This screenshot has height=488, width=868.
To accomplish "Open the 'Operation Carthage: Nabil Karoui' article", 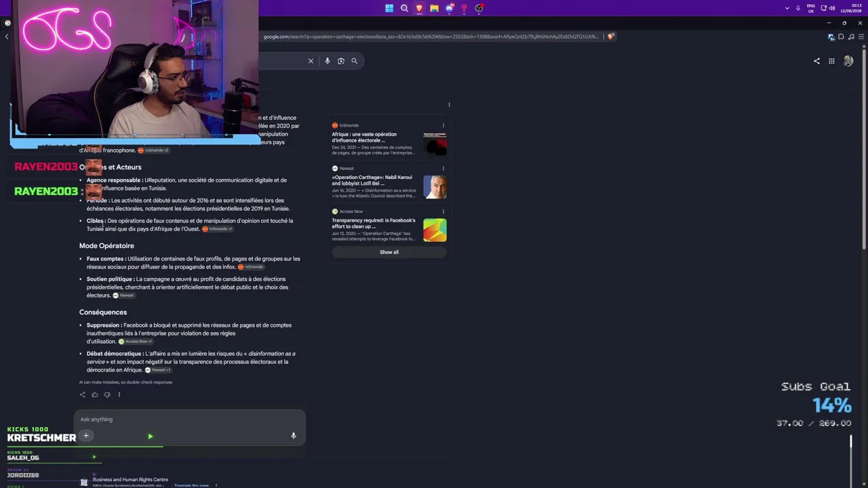I will (372, 180).
